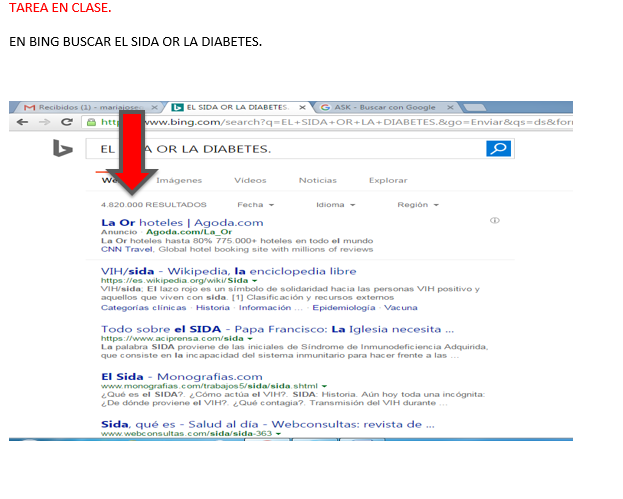Open El Sida - Monografias.com result
Screen dimensions: 623x499
[x=182, y=377]
